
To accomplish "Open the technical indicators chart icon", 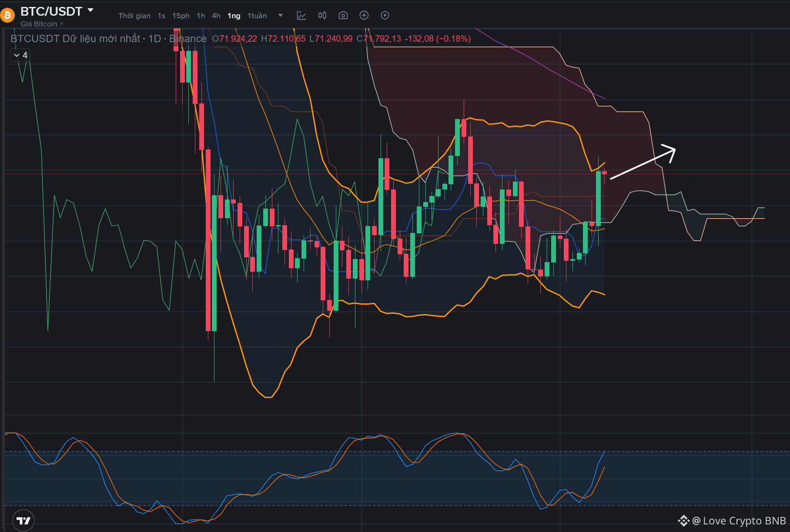I will 301,16.
